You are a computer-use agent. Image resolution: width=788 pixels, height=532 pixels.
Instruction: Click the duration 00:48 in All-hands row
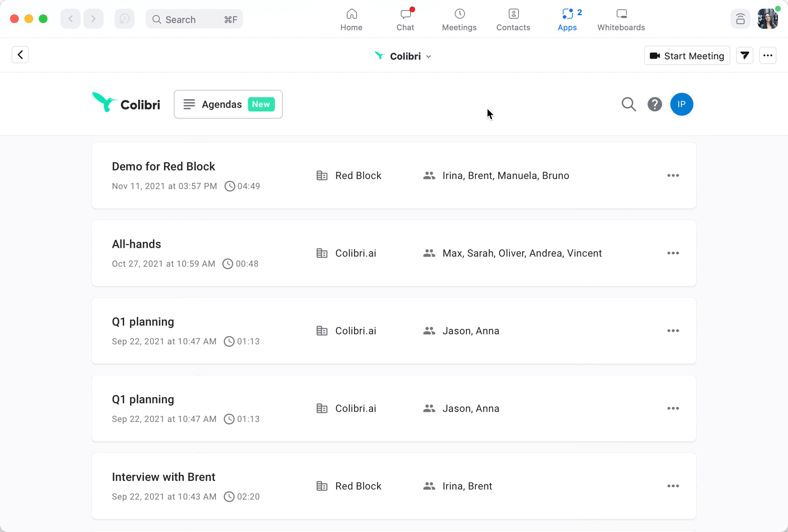coord(247,263)
